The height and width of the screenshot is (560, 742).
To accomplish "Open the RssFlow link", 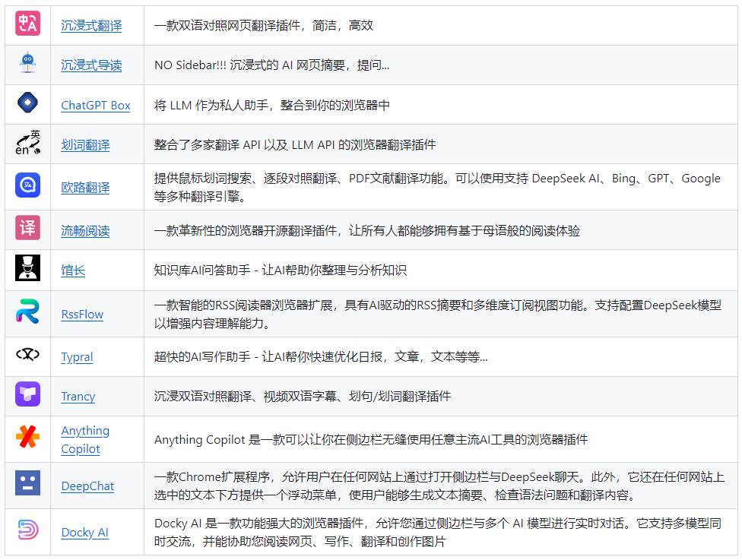I will [x=82, y=314].
